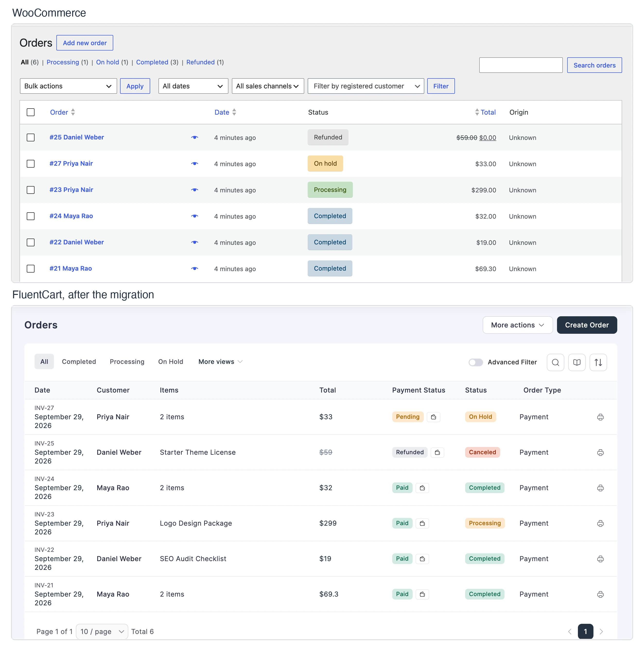Go to next page arrow in pagination

[x=601, y=632]
